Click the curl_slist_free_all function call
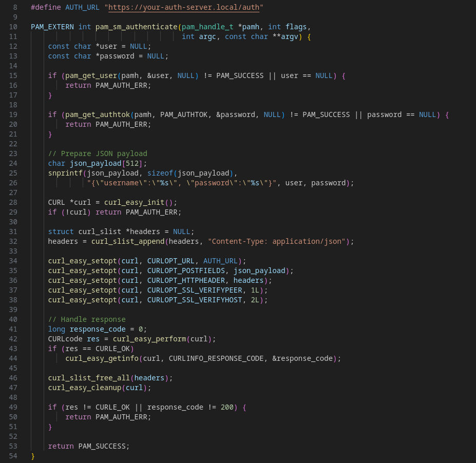The width and height of the screenshot is (476, 463). [89, 378]
